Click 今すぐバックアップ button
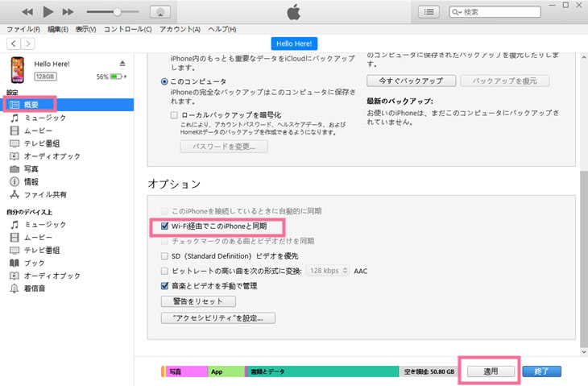This screenshot has height=386, width=588. click(x=411, y=81)
